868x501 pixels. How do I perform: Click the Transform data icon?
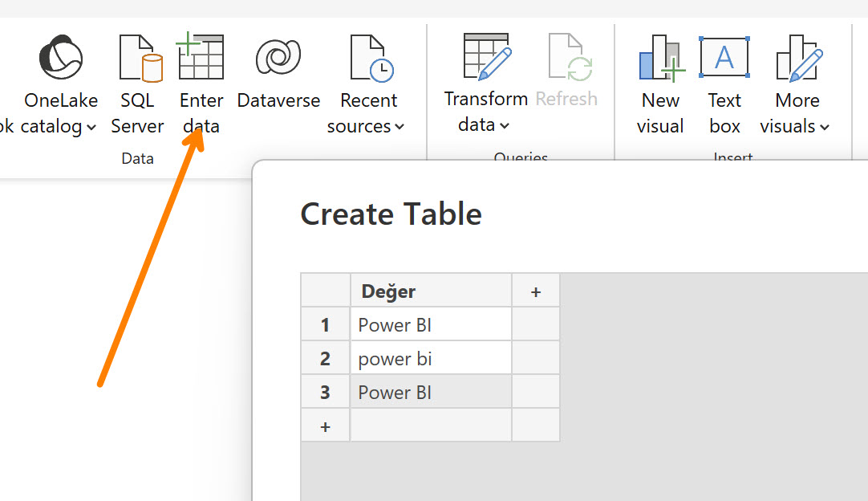pos(486,58)
